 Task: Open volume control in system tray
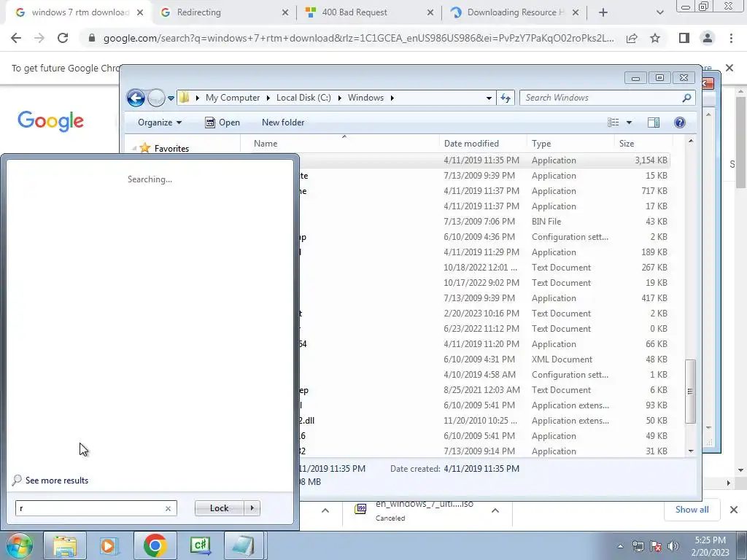[x=673, y=546]
